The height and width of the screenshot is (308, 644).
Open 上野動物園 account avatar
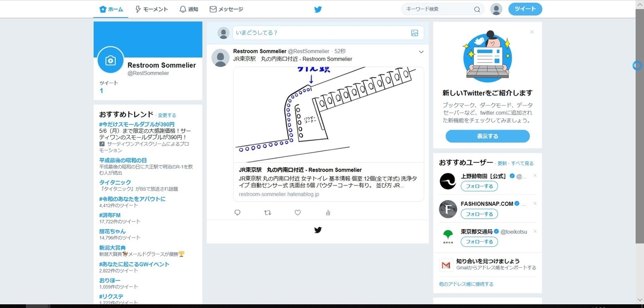click(448, 182)
